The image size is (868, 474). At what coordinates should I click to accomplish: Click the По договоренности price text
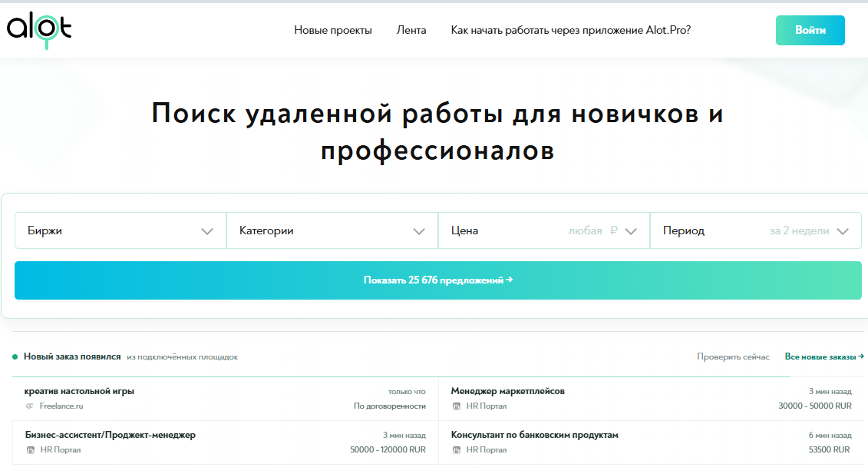[390, 406]
